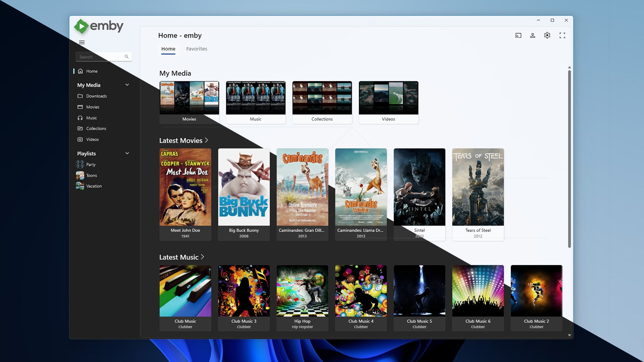Toggle the sidebar with the hamburger icon
Image resolution: width=644 pixels, height=362 pixels.
click(82, 43)
